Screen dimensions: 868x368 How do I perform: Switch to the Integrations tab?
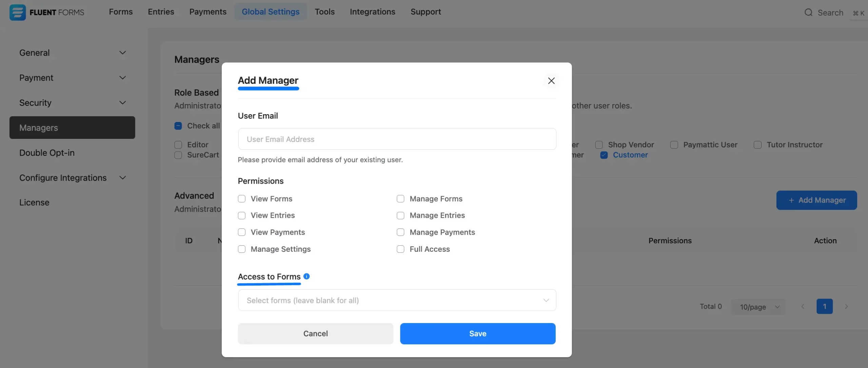click(372, 12)
